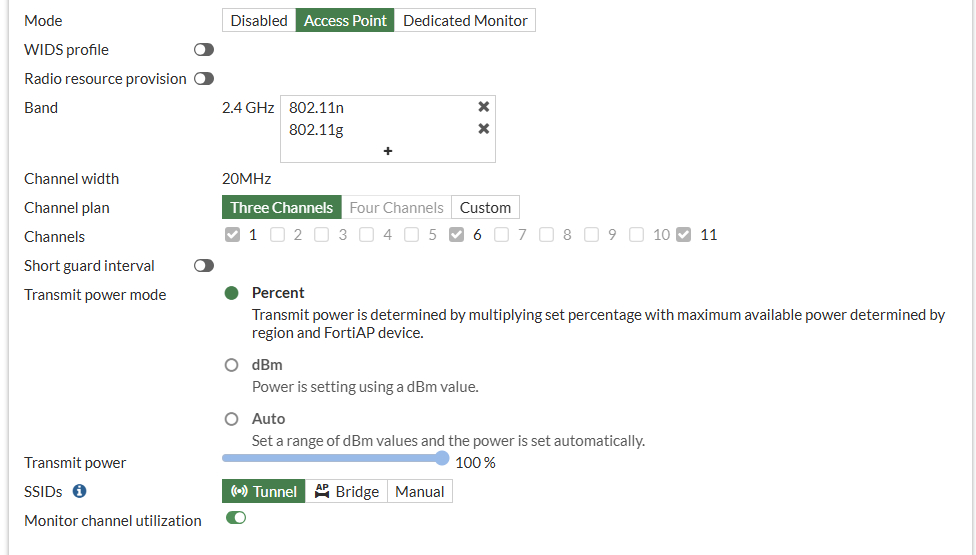Click the SSIDs info icon
Image resolution: width=976 pixels, height=555 pixels.
pos(80,491)
